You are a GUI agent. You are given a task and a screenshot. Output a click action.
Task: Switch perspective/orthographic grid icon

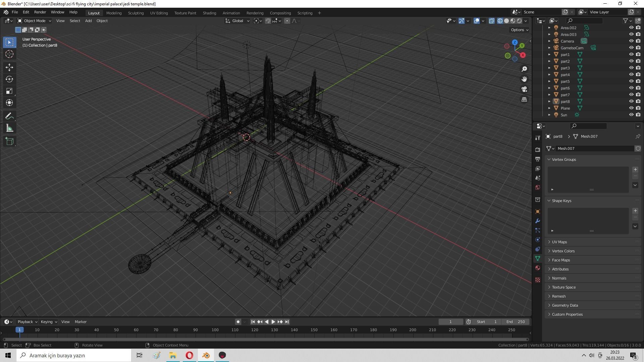click(x=524, y=100)
